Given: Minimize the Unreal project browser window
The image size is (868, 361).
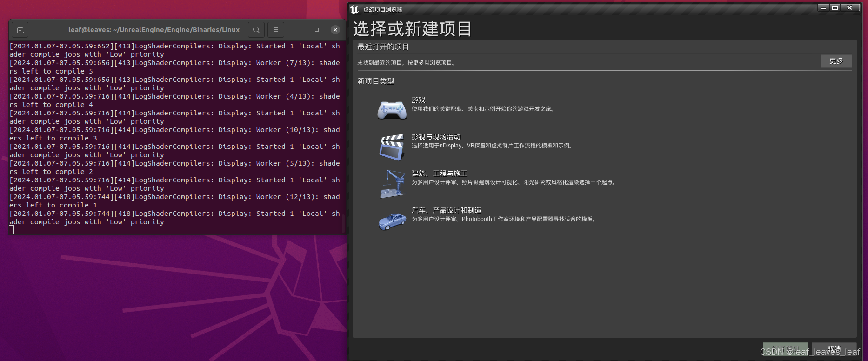Looking at the screenshot, I should 823,8.
